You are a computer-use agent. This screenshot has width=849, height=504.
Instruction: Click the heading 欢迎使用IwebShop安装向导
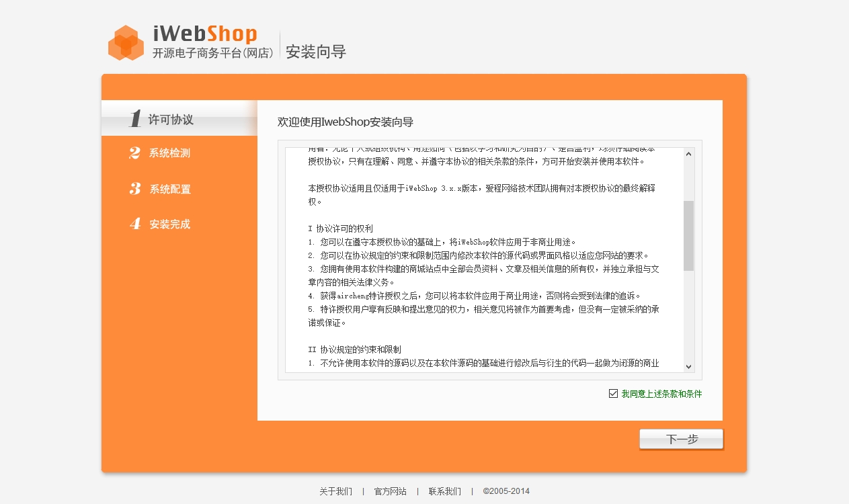[346, 122]
